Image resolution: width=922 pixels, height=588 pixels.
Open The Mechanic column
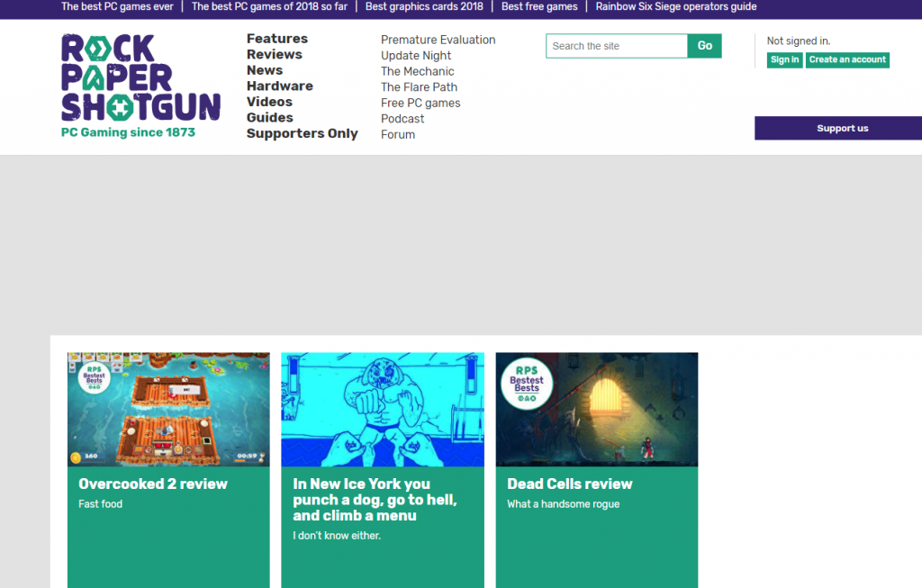tap(418, 71)
